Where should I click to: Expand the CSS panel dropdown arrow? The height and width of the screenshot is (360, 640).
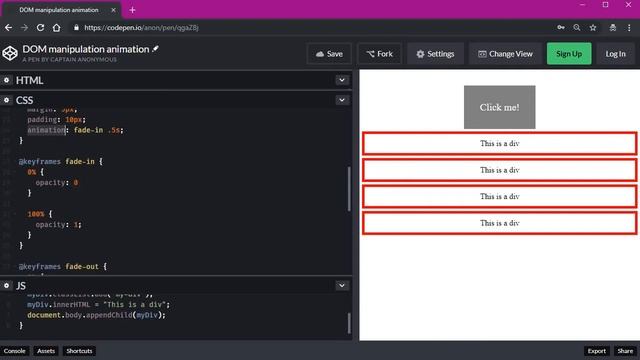point(342,100)
